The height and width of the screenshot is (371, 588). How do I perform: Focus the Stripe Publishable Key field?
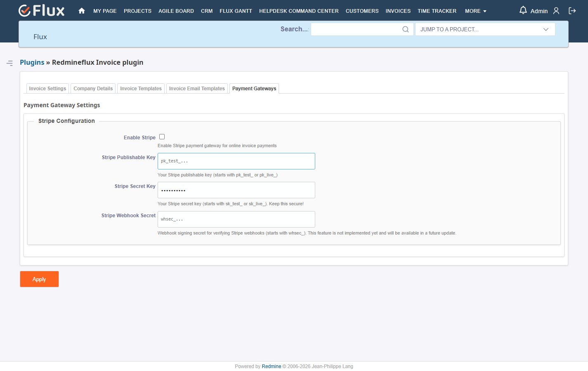236,161
